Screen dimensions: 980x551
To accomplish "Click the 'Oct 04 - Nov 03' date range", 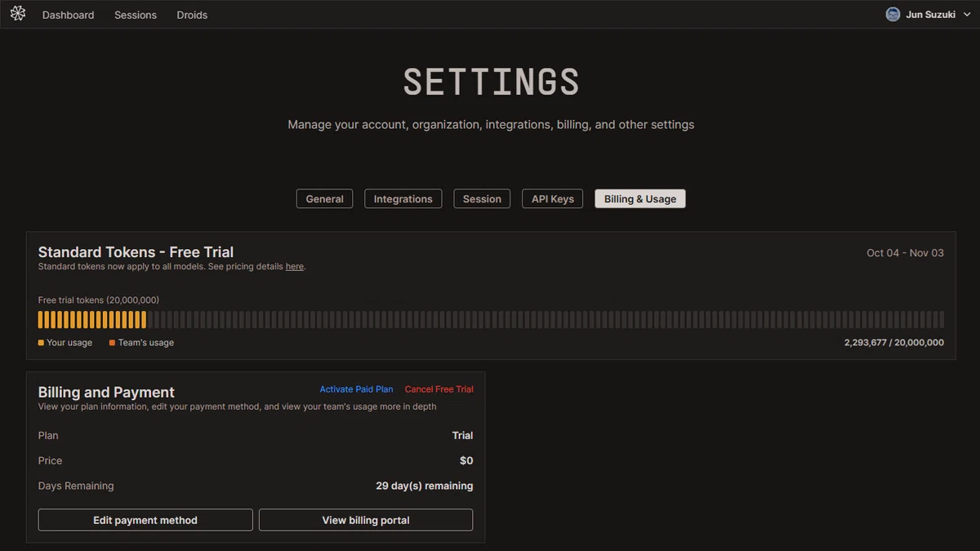I will click(x=905, y=253).
